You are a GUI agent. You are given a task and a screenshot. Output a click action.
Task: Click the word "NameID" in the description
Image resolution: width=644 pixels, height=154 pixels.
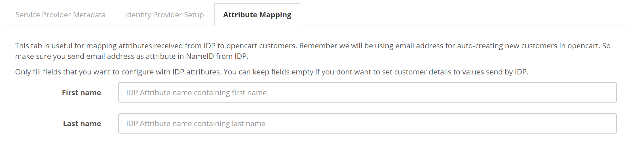pyautogui.click(x=200, y=56)
